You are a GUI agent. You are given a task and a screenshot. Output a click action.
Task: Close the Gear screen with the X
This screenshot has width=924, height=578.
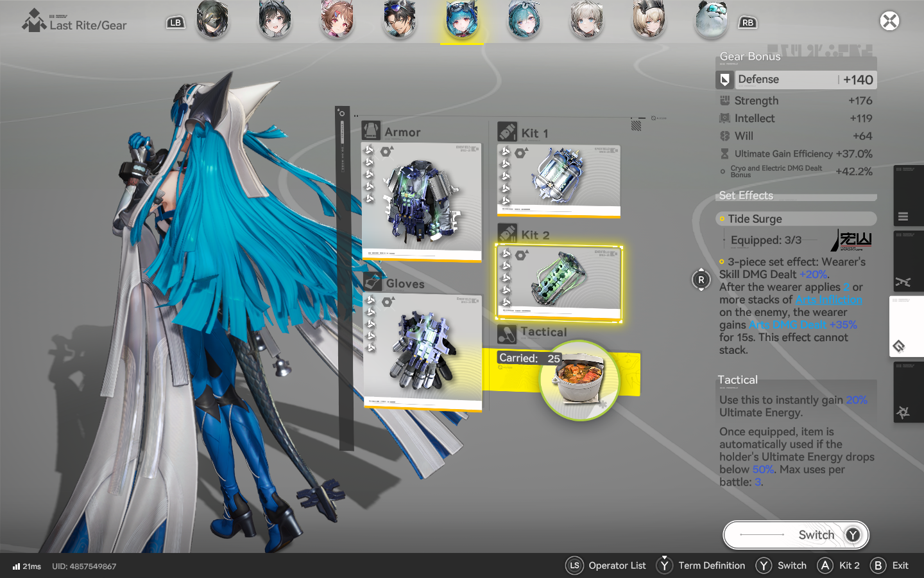(889, 21)
